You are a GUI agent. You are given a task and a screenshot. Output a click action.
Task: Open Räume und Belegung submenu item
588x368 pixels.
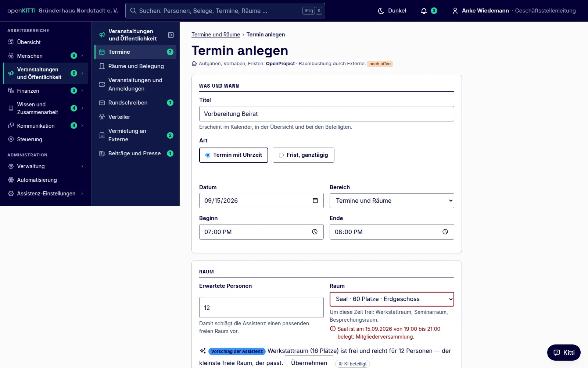tap(135, 66)
